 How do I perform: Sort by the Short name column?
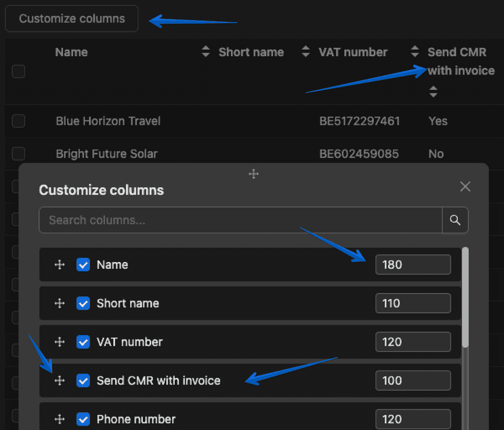click(x=306, y=51)
